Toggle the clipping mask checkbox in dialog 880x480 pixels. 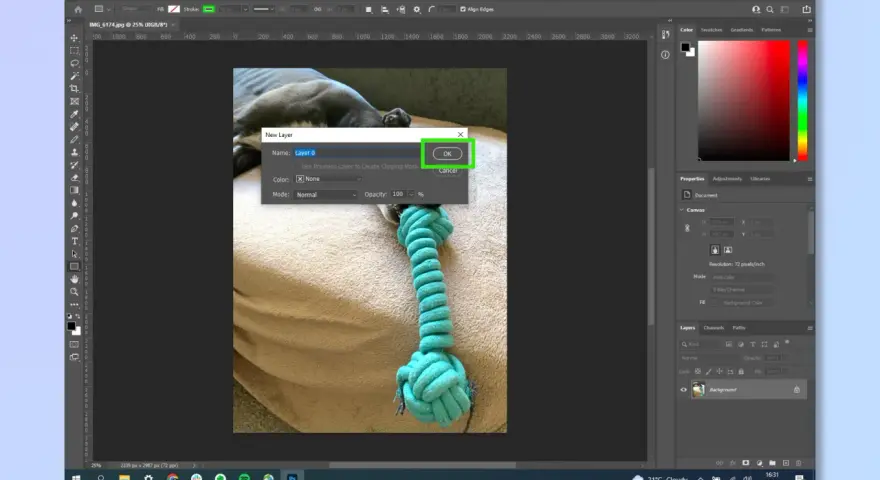coord(297,166)
